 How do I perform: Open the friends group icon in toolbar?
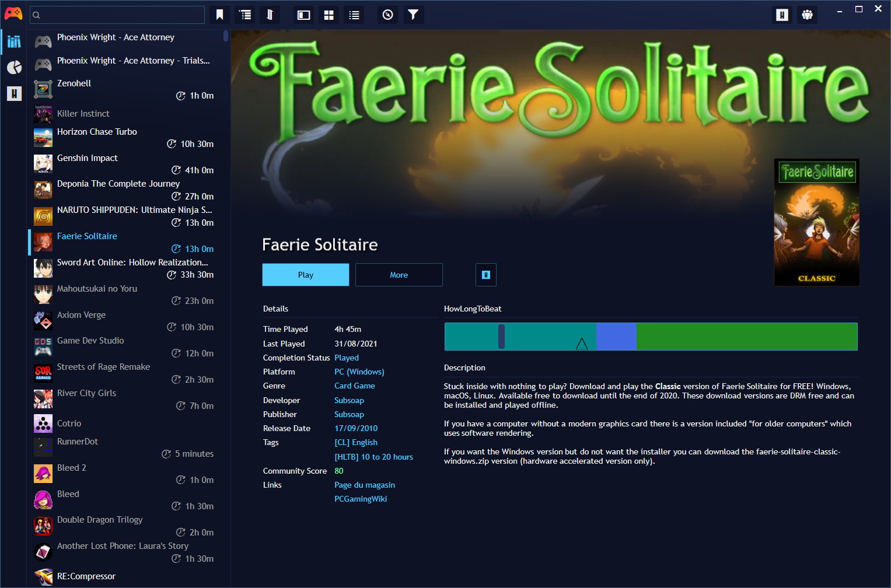[808, 15]
